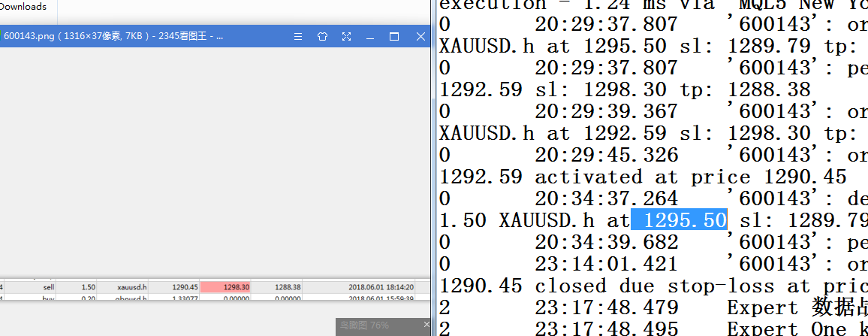Click the bird's-eye view 76% zoom label
This screenshot has height=336, width=868.
(364, 325)
